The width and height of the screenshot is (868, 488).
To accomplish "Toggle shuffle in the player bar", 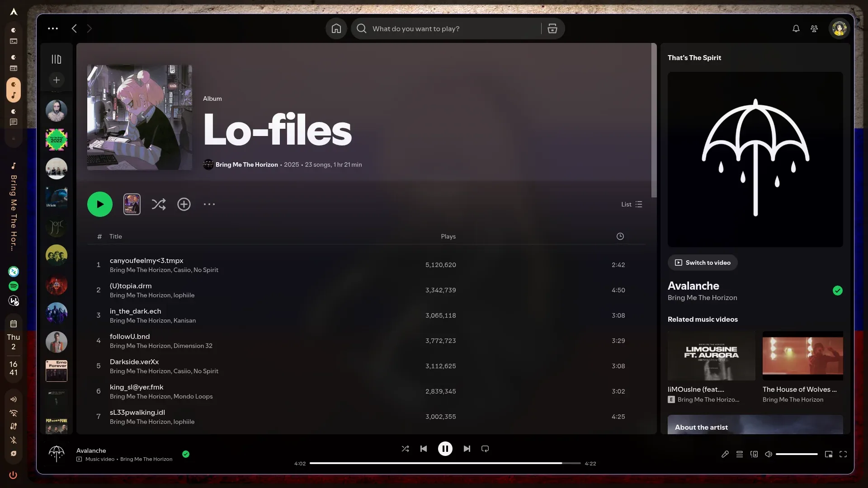I will coord(405,449).
